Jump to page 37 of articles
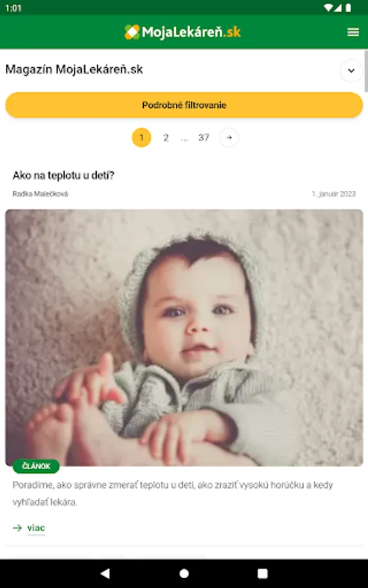 pos(204,138)
